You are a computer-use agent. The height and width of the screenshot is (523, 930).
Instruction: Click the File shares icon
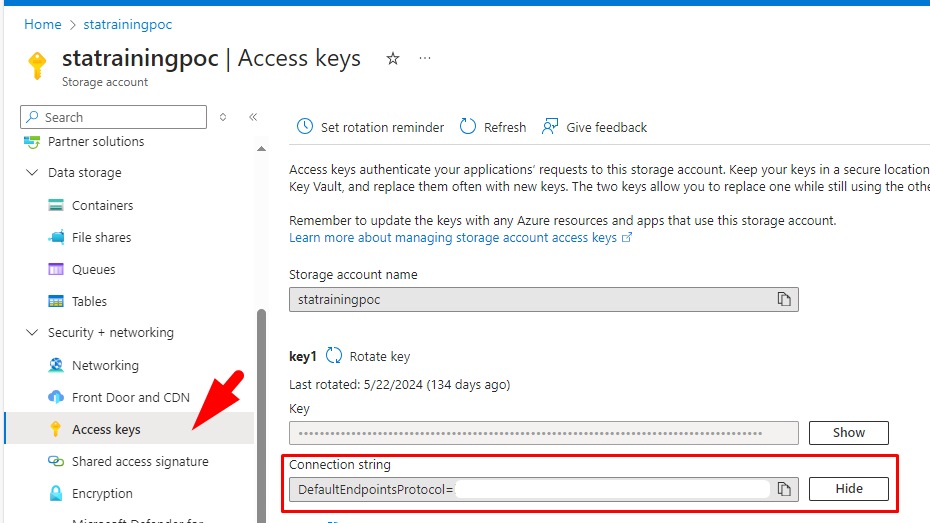[56, 237]
